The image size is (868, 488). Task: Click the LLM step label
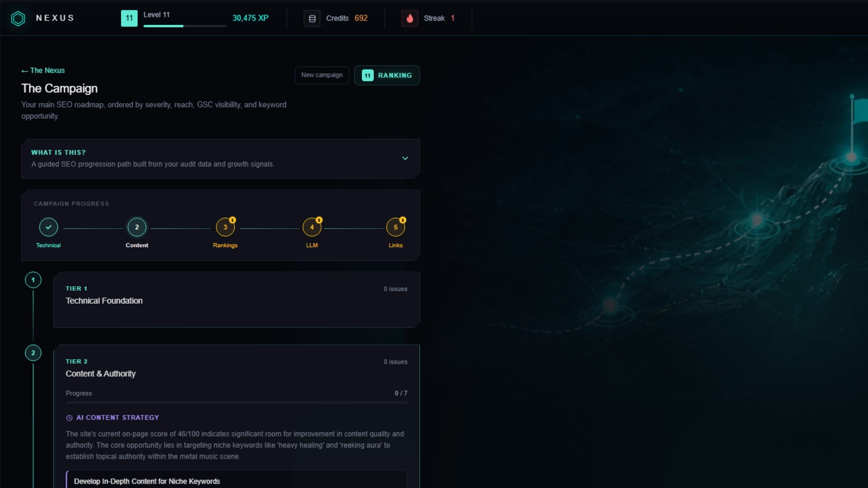tap(312, 246)
